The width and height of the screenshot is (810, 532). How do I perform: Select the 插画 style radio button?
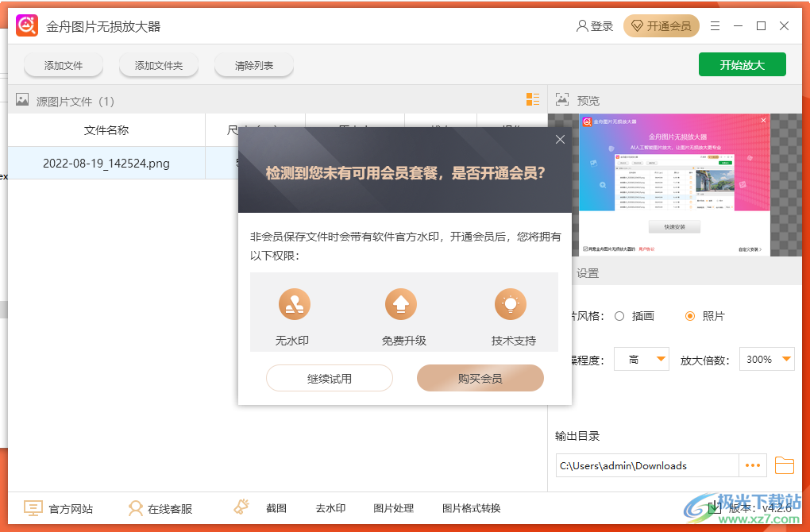point(620,316)
